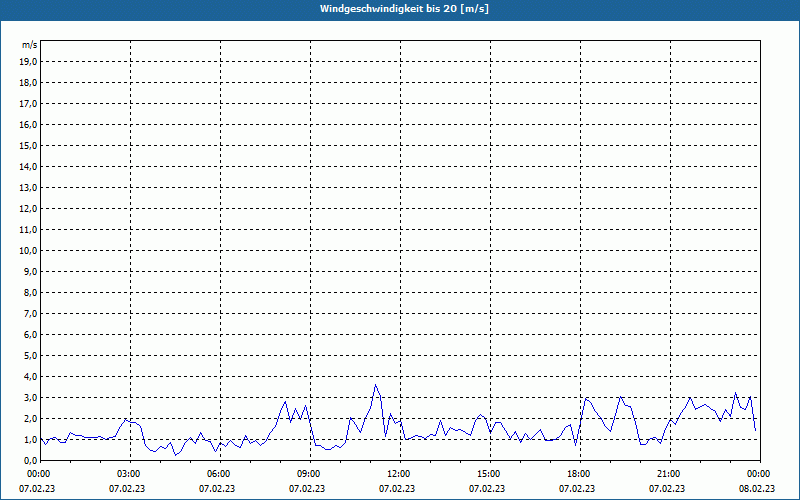Click the 5,0 y-axis label
This screenshot has width=800, height=500.
click(x=31, y=356)
